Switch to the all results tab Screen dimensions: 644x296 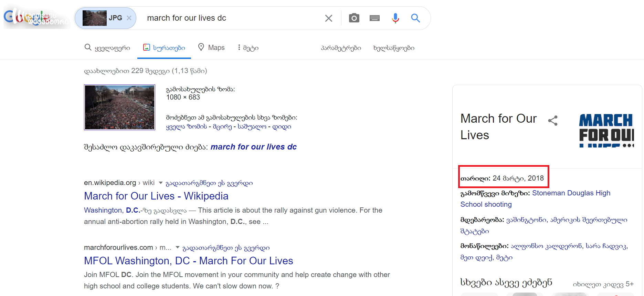[107, 48]
